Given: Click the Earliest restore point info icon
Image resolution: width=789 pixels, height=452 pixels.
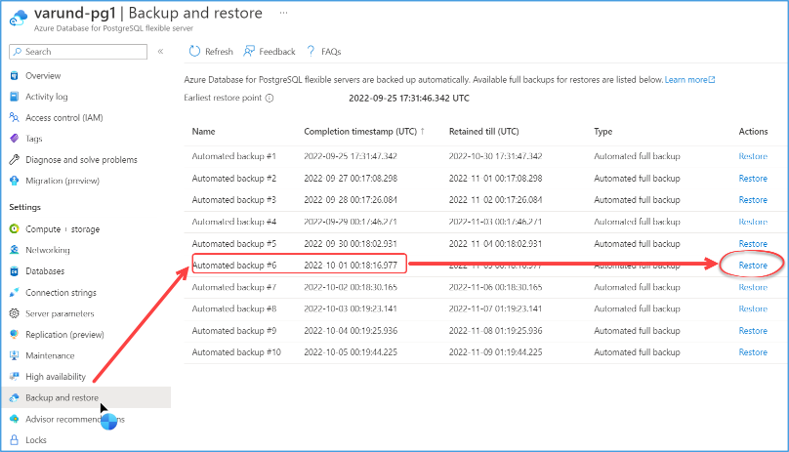Looking at the screenshot, I should click(x=270, y=98).
